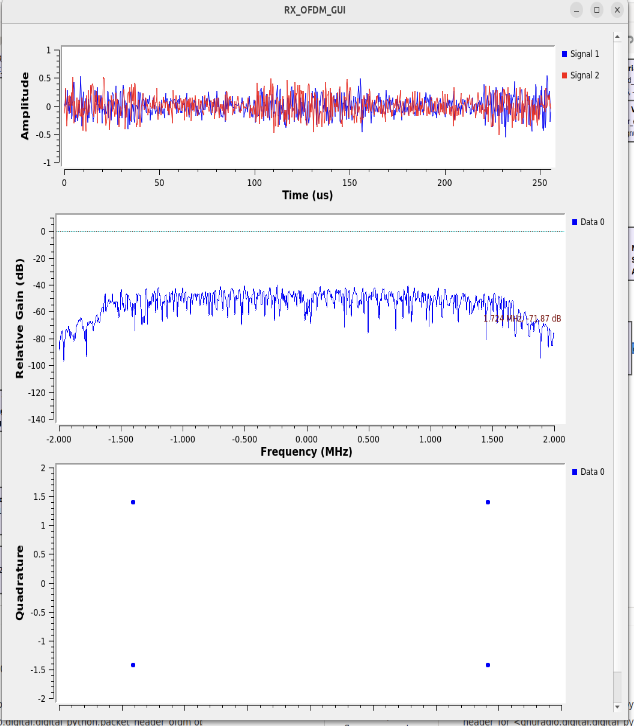
Task: Click the Frequency (MHz) axis label
Action: click(x=306, y=452)
